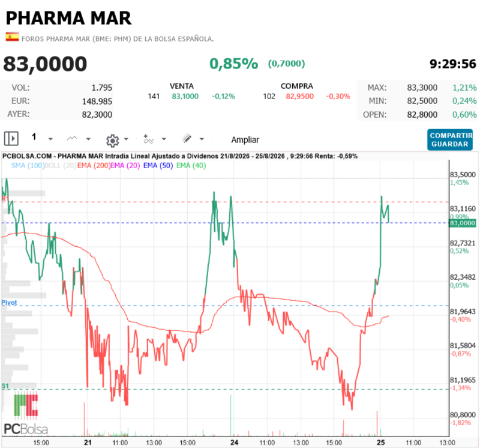Click the 83,5000 price axis label
Screen dimensions: 480x448
click(463, 175)
